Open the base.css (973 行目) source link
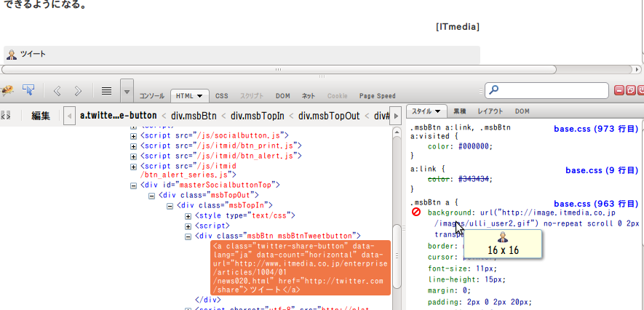This screenshot has width=644, height=310. click(x=596, y=129)
